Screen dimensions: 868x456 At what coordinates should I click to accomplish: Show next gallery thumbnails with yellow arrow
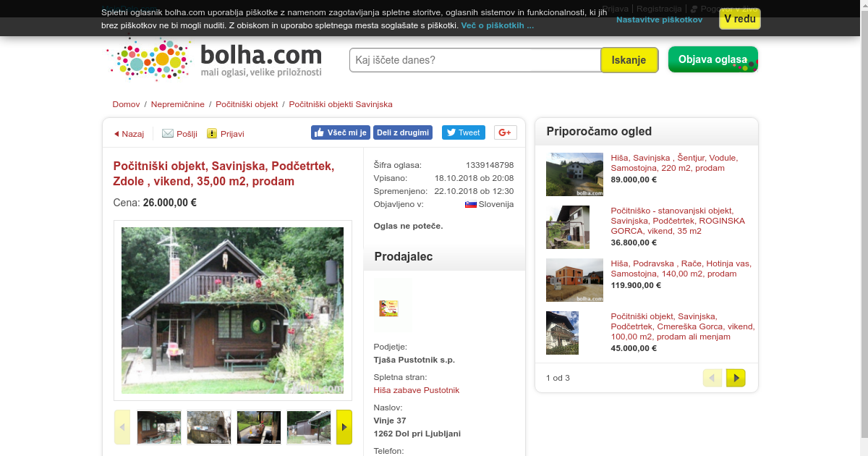pos(344,427)
